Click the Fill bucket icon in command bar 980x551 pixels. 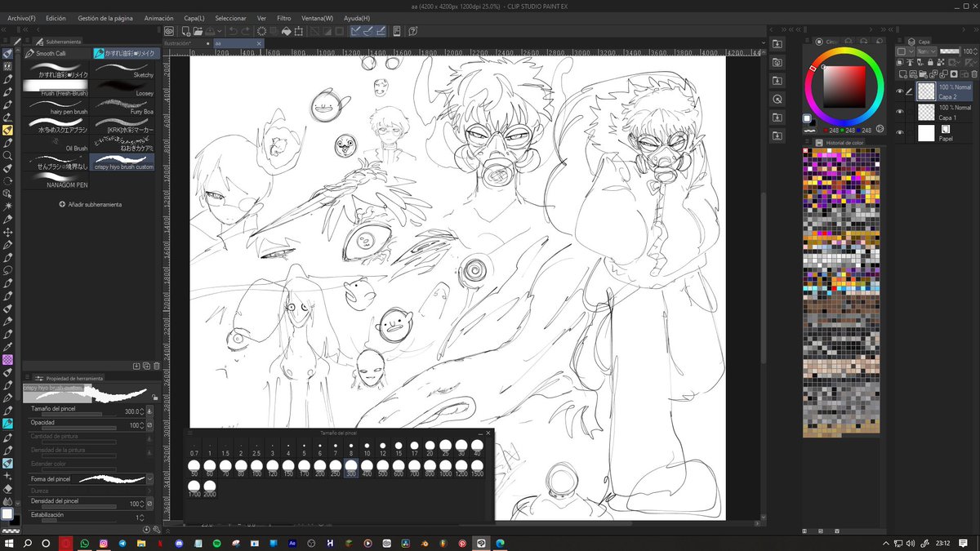[x=287, y=31]
